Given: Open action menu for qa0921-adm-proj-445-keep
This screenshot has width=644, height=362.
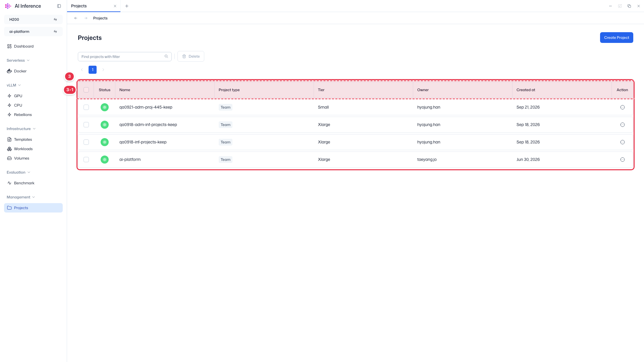Looking at the screenshot, I should click(623, 107).
